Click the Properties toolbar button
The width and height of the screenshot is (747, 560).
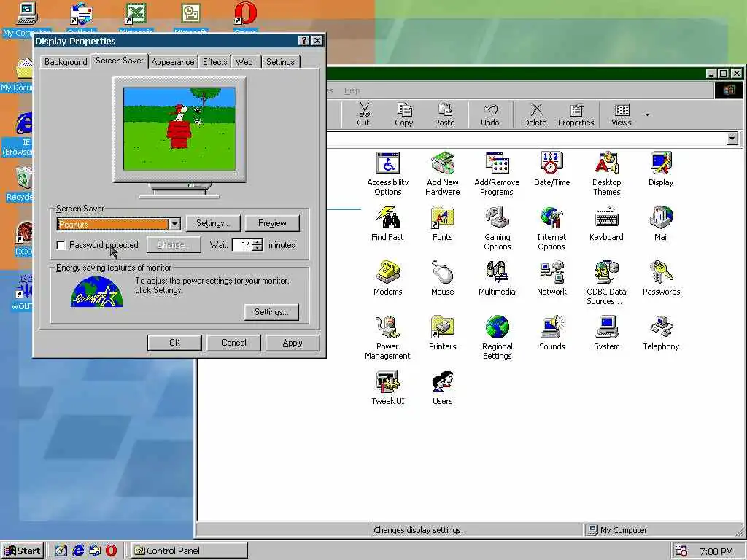tap(576, 114)
